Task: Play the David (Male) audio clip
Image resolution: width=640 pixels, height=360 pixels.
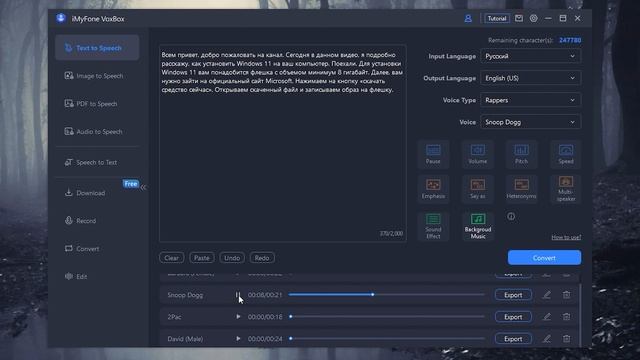Action: point(238,339)
